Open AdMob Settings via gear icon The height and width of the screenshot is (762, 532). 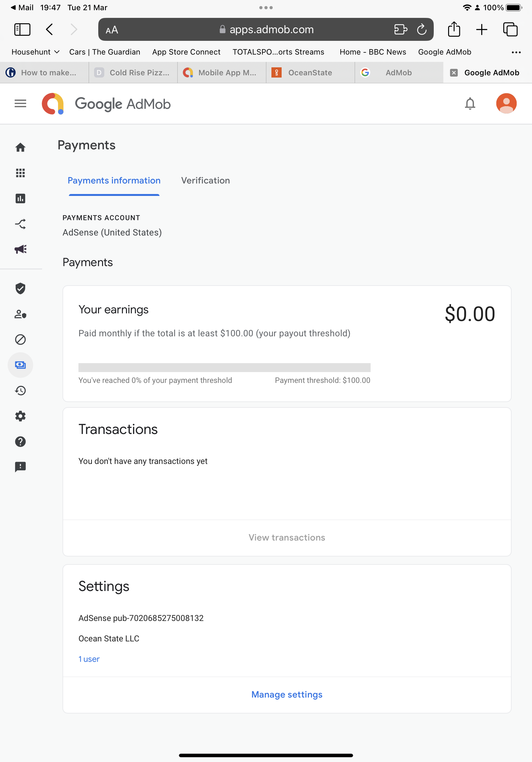[20, 416]
